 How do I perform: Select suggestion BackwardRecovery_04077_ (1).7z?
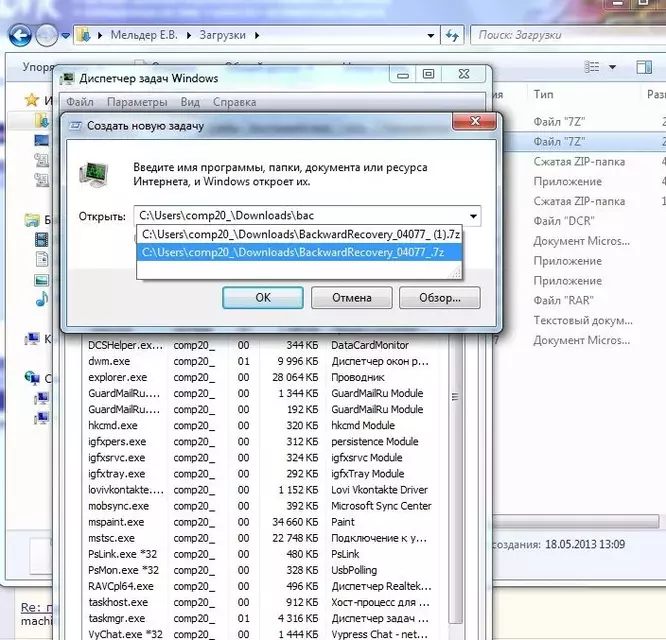click(x=300, y=234)
